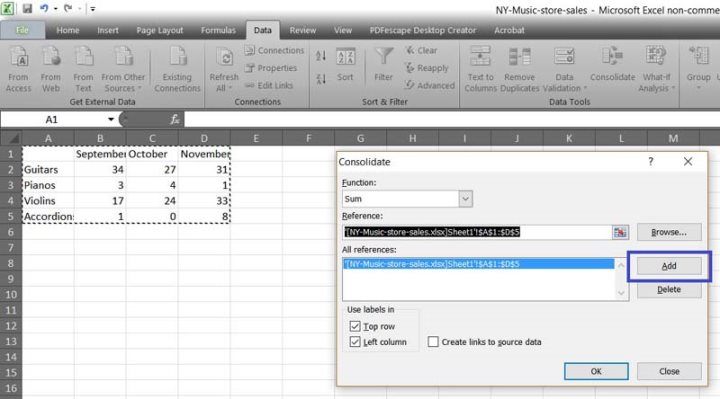Image resolution: width=720 pixels, height=399 pixels.
Task: Open the File tab
Action: [x=22, y=30]
